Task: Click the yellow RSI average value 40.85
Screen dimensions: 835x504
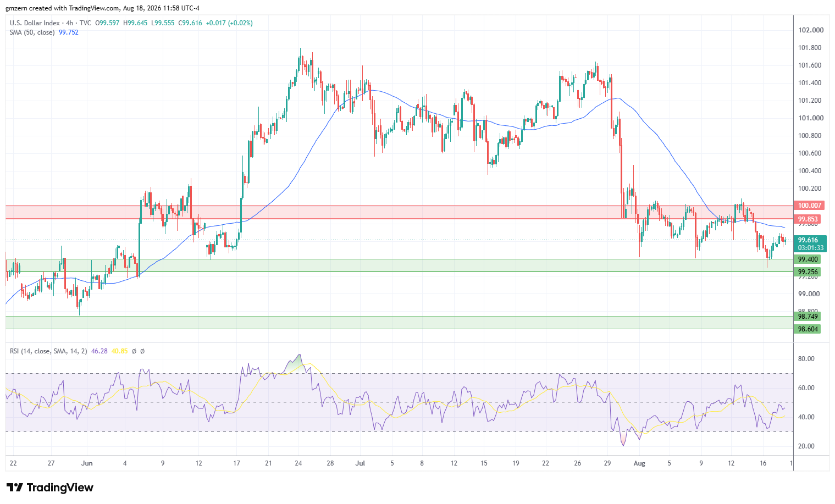Action: coord(119,351)
